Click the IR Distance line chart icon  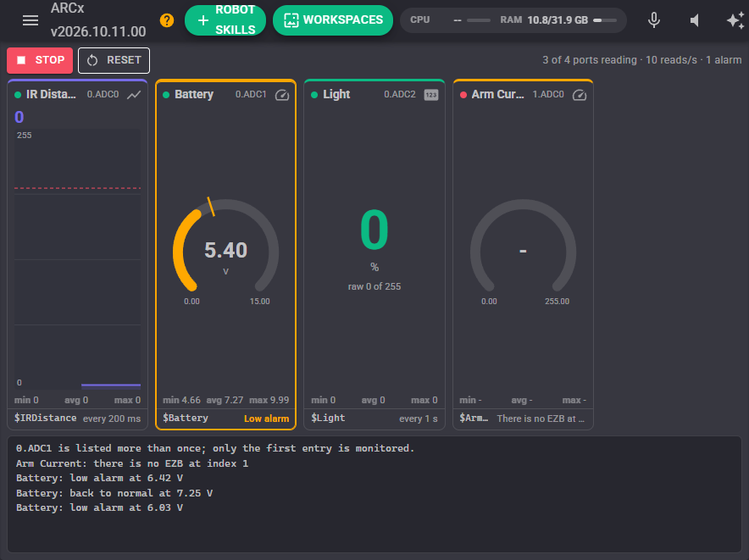[x=134, y=95]
